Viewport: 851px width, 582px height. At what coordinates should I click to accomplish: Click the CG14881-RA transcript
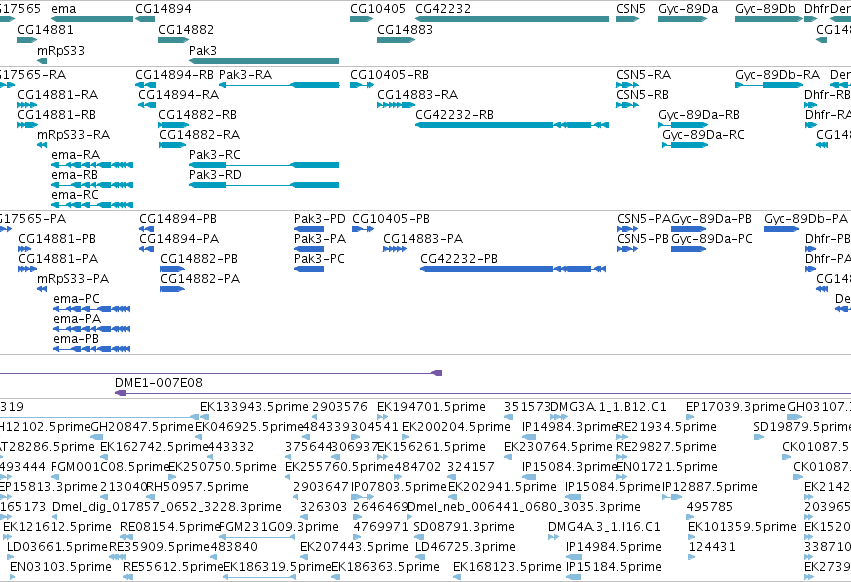click(x=27, y=105)
